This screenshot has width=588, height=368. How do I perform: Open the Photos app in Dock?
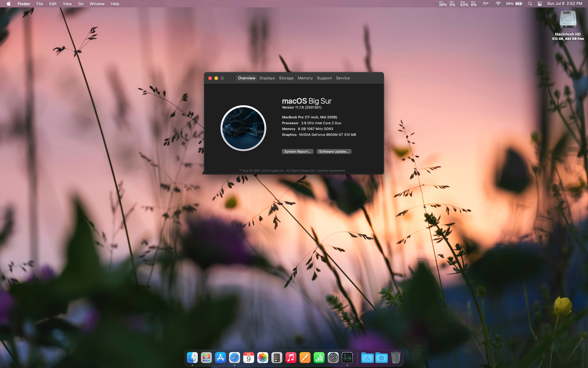(263, 358)
